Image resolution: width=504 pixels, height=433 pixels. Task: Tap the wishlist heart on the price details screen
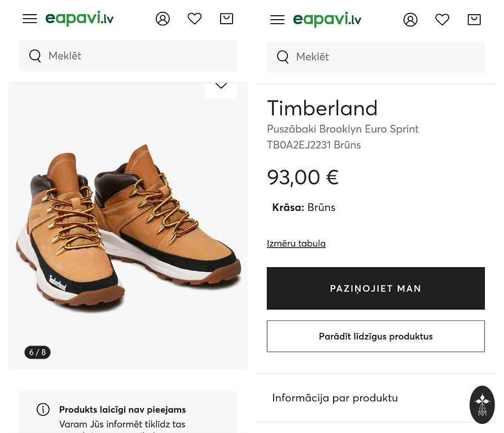pos(442,20)
